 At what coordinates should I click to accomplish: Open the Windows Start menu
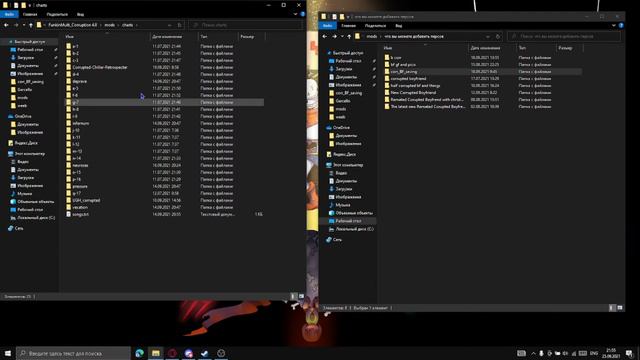tap(8, 353)
